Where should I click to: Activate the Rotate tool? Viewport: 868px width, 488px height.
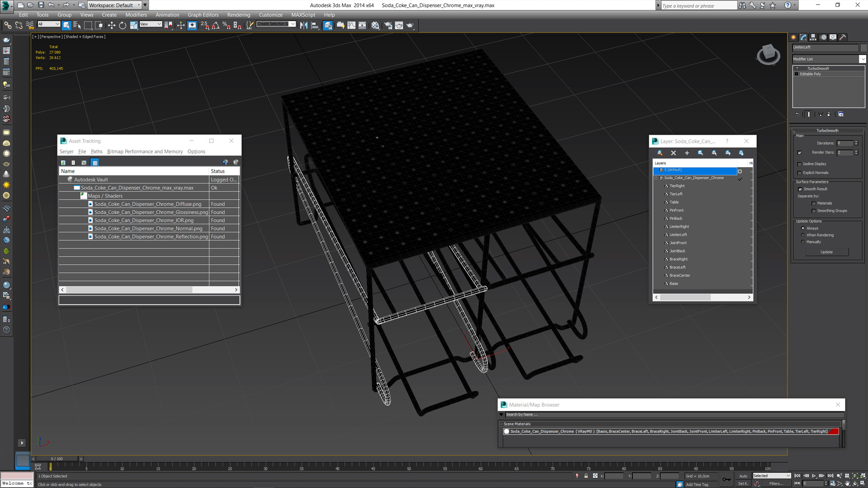click(123, 25)
